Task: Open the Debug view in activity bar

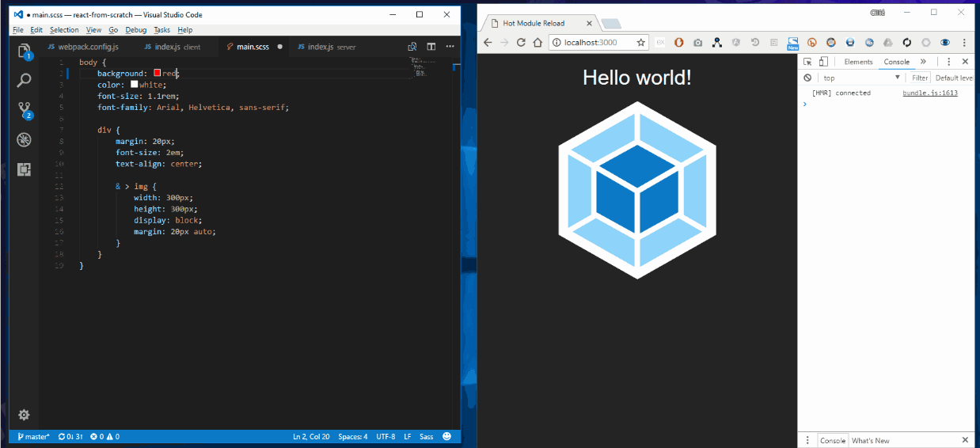Action: 24,140
